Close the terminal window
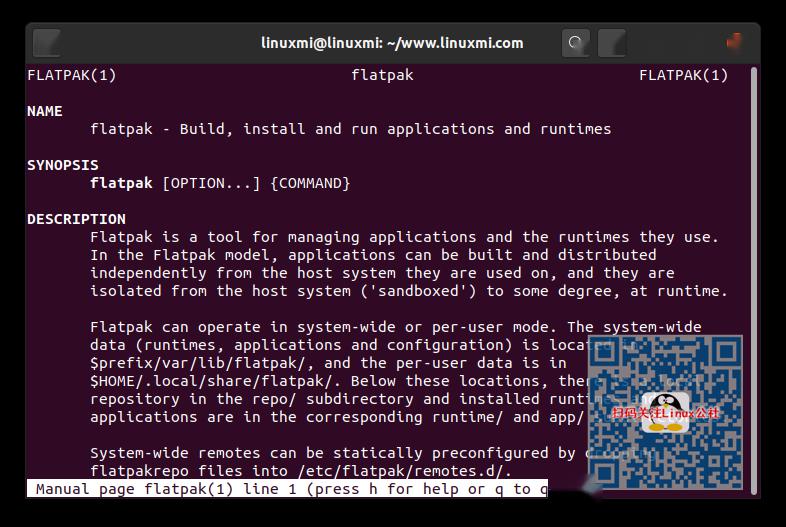The height and width of the screenshot is (527, 786). [734, 42]
